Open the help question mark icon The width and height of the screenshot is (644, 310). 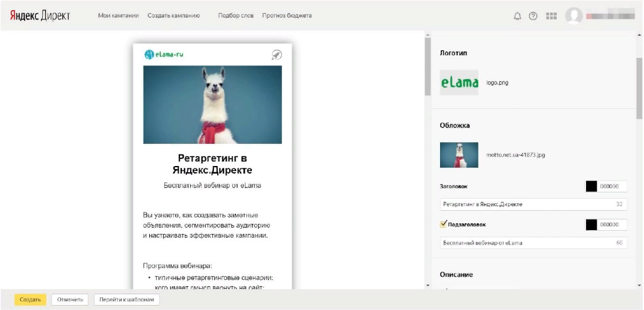[x=533, y=16]
